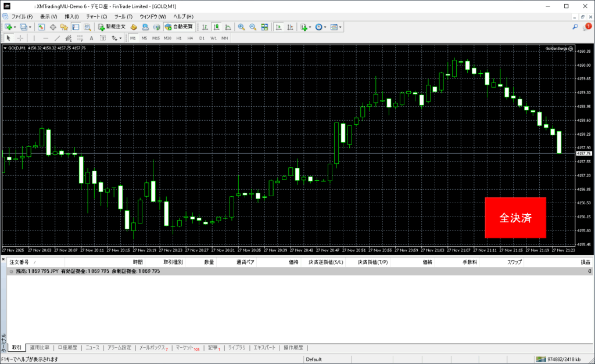Open the new chart dropdown arrow

pyautogui.click(x=15, y=27)
